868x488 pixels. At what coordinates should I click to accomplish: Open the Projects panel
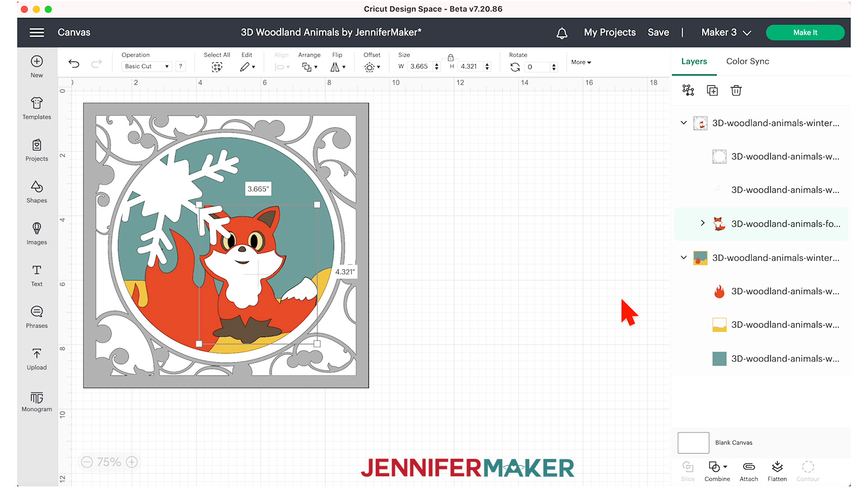(37, 150)
